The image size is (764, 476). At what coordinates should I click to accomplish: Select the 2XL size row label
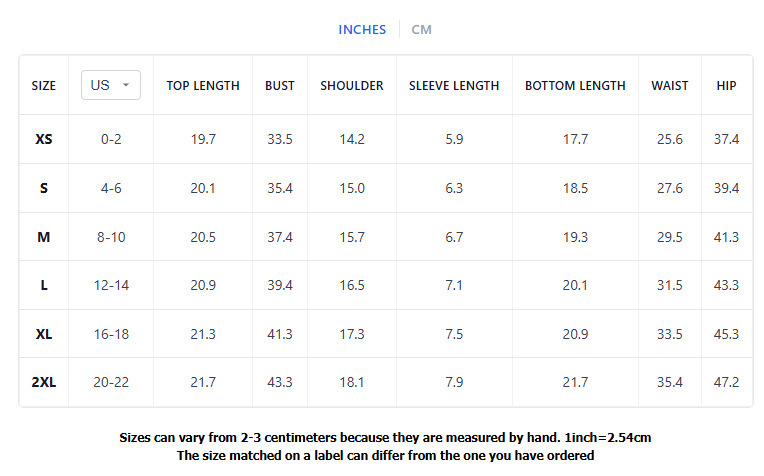pyautogui.click(x=44, y=383)
